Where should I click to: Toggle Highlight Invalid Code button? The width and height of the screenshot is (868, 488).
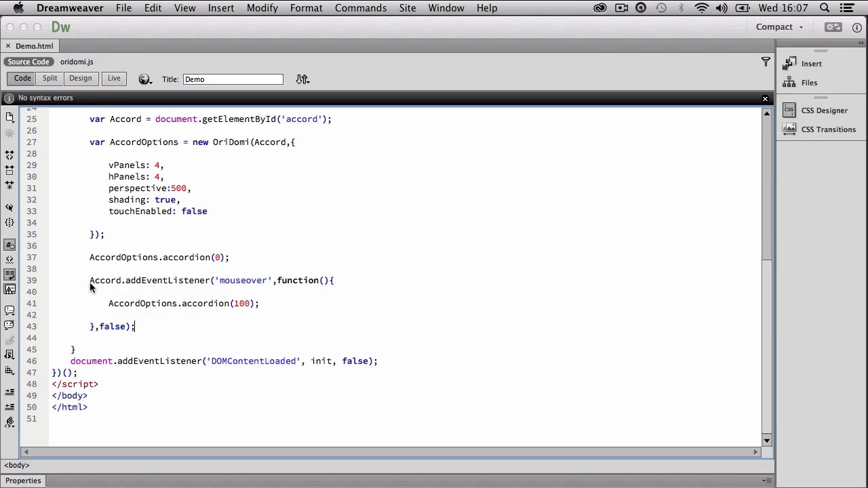[x=9, y=260]
